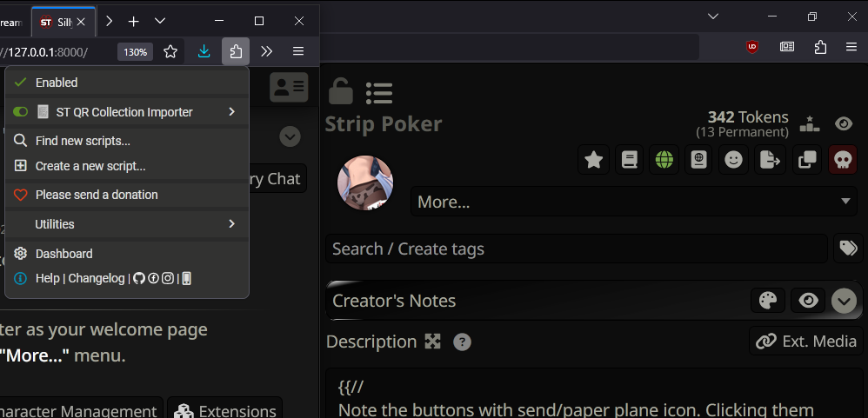Viewport: 868px width, 418px height.
Task: Add Strip Poker to favorites star
Action: (x=593, y=160)
